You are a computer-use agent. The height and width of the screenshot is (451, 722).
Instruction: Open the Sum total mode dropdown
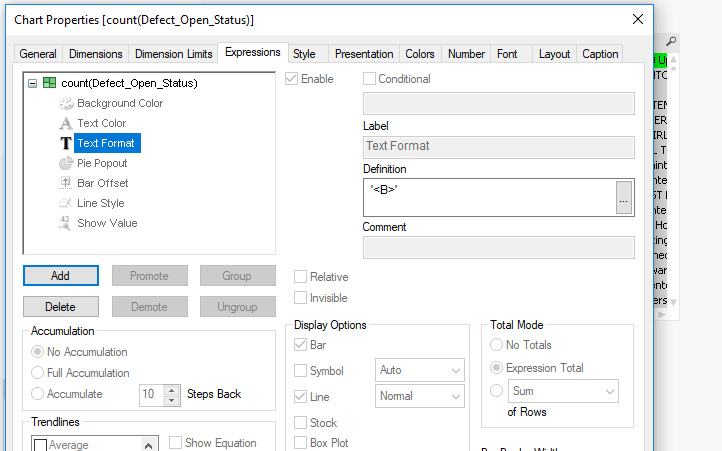click(x=563, y=391)
